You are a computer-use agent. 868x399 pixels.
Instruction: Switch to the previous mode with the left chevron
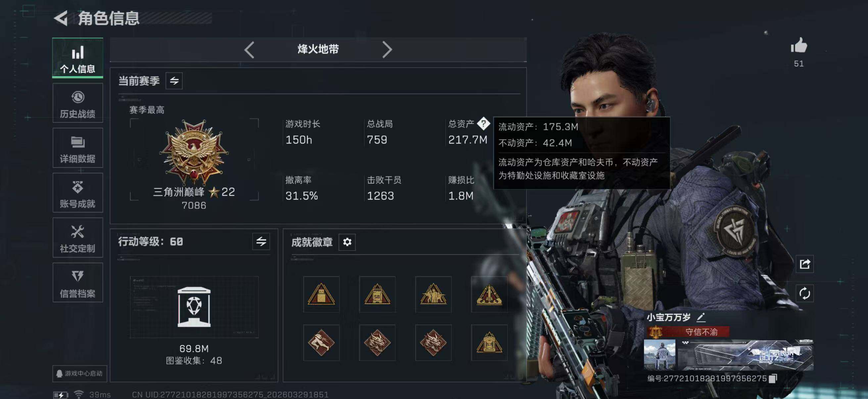click(249, 50)
